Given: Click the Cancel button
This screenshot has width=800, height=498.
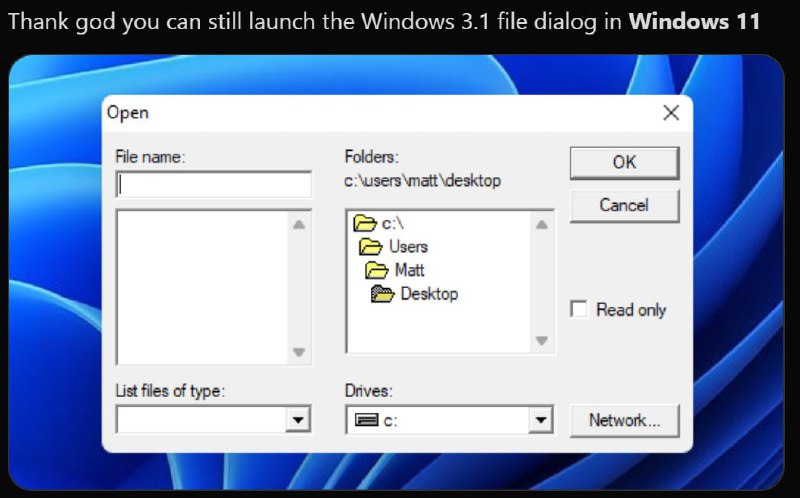Looking at the screenshot, I should pyautogui.click(x=624, y=206).
